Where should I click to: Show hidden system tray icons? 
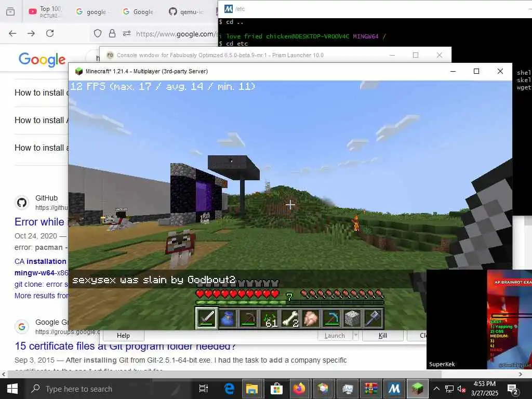[436, 389]
